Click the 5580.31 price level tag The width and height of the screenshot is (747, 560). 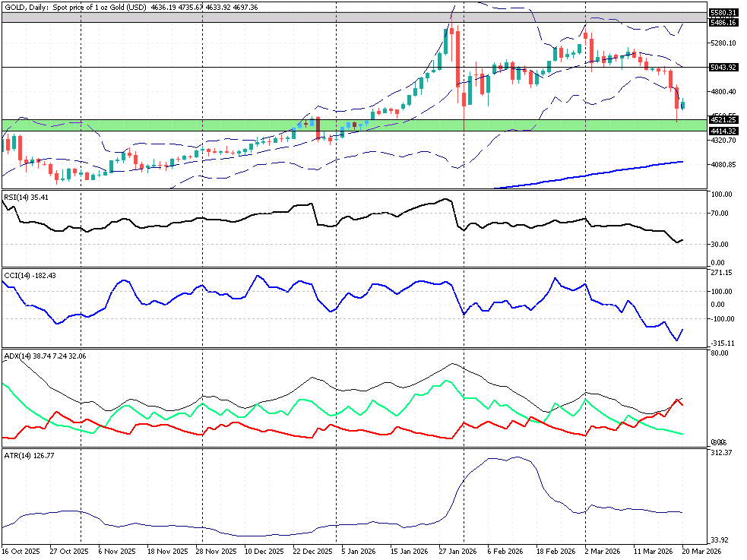[x=723, y=13]
